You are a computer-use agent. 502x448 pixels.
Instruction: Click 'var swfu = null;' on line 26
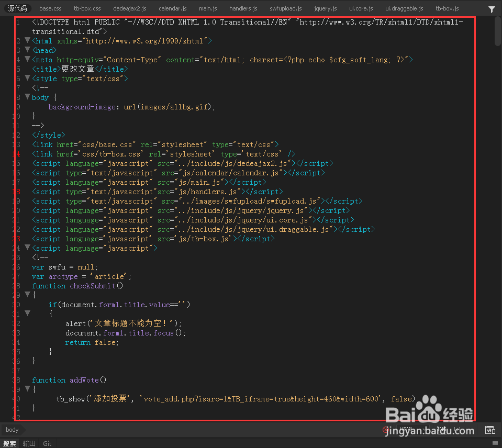click(x=65, y=267)
